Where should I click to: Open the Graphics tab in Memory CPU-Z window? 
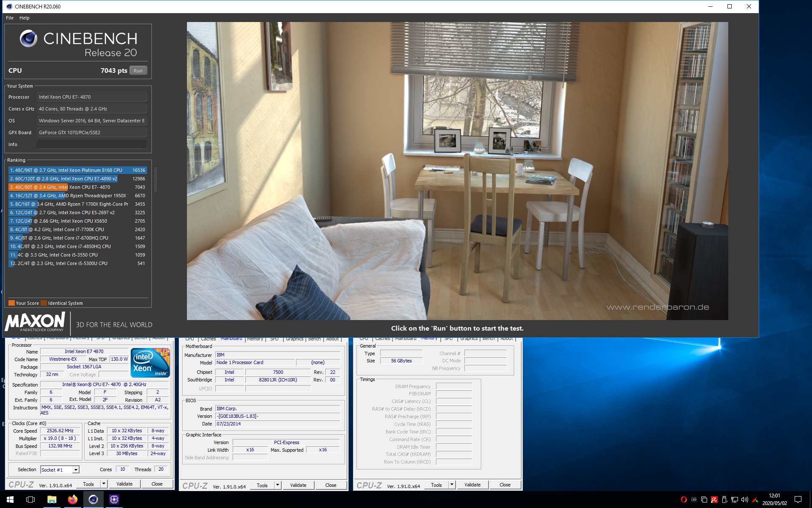[469, 339]
